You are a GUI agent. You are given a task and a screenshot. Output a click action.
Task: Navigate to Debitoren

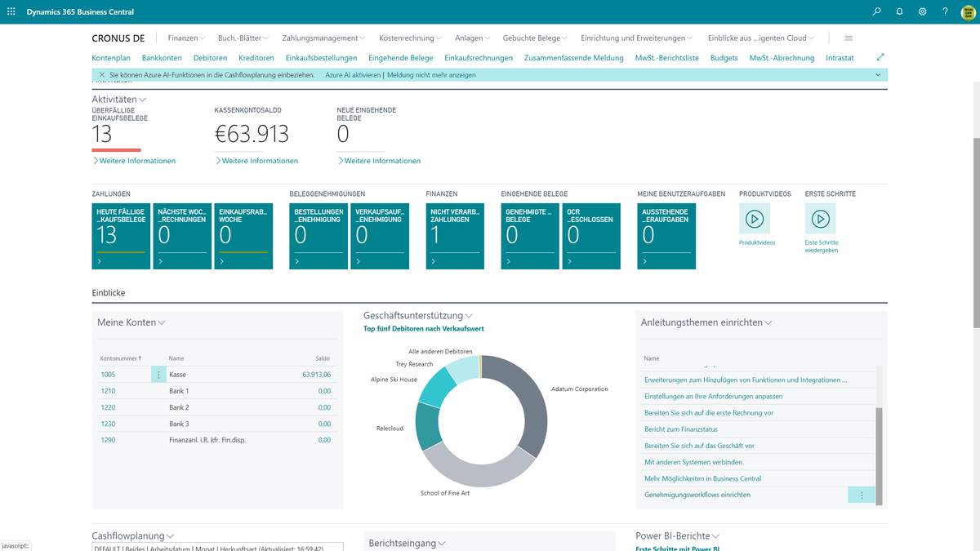tap(211, 58)
